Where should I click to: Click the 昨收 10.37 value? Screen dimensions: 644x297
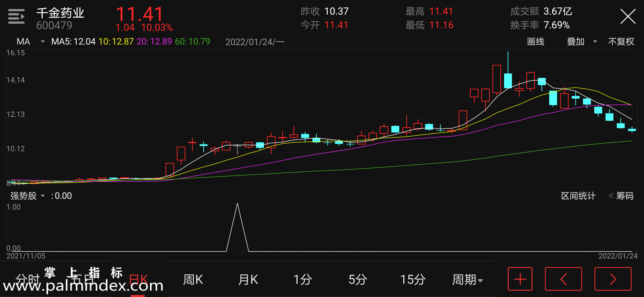336,11
